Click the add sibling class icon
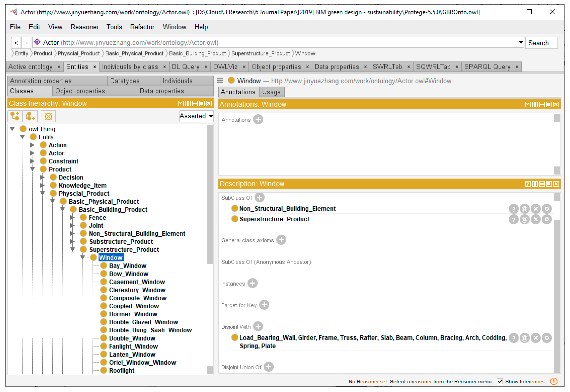The width and height of the screenshot is (570, 392). click(x=30, y=116)
